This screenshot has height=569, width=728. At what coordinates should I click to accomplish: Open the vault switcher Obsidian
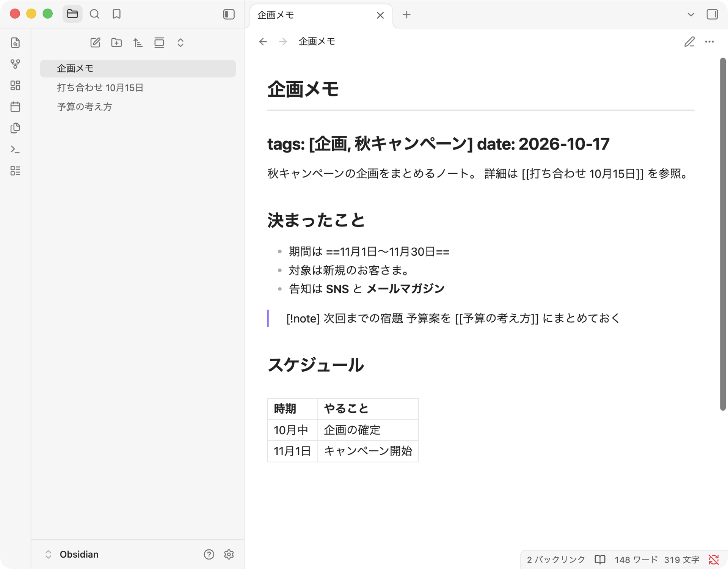[72, 554]
